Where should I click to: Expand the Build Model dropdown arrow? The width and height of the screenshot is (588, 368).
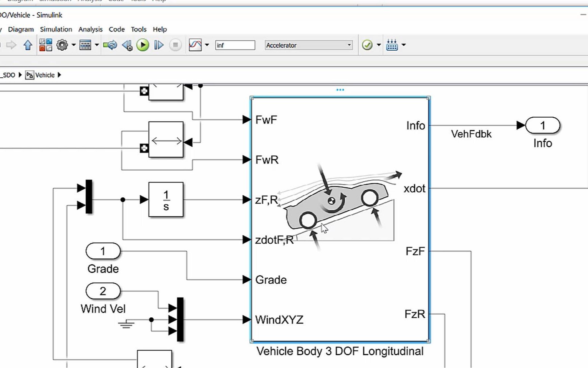click(x=404, y=45)
